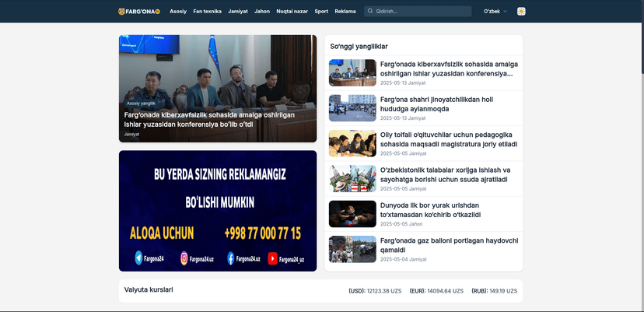Click the Reklama navigation link

click(x=345, y=11)
